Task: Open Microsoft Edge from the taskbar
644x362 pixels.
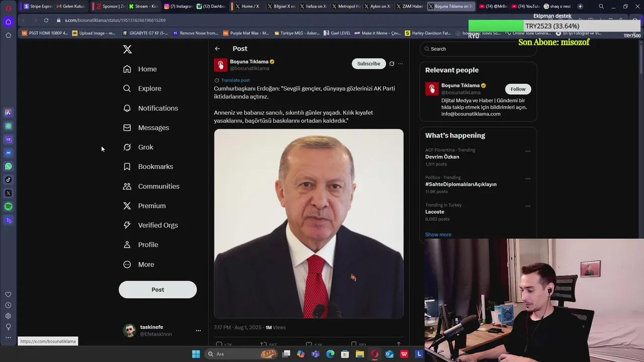Action: (330, 354)
